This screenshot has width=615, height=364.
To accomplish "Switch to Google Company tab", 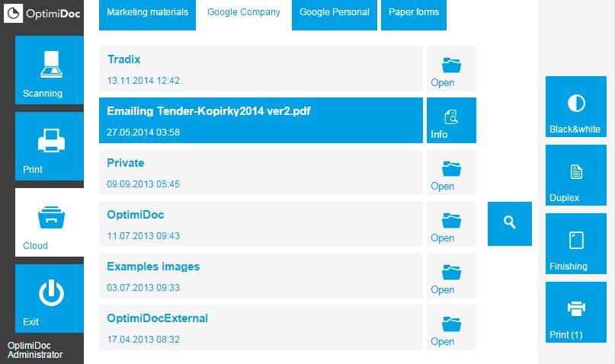I will [244, 14].
